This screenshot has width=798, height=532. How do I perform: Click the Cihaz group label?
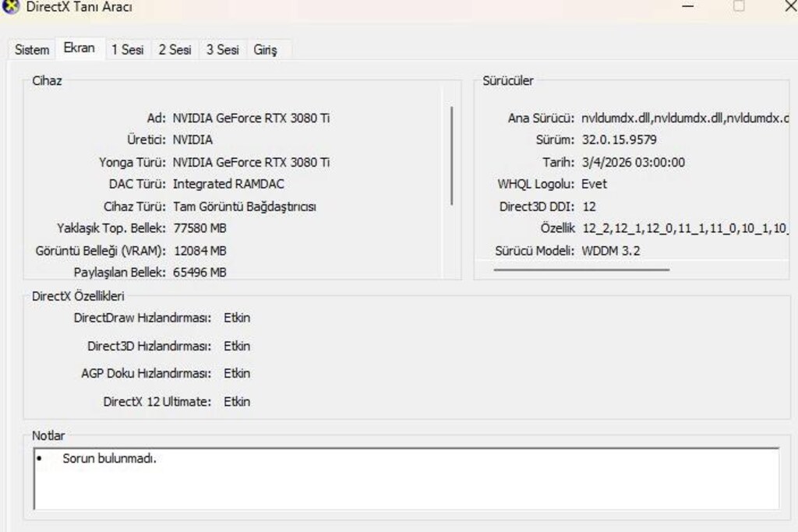(47, 81)
